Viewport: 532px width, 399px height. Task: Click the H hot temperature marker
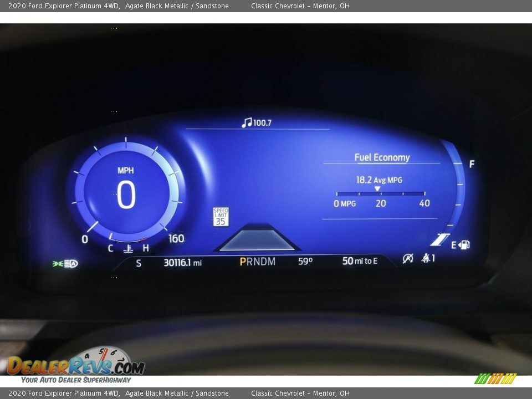point(146,248)
